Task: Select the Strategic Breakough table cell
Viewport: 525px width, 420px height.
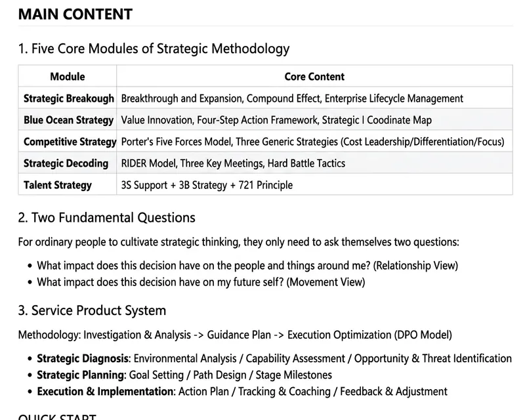Action: coord(68,98)
